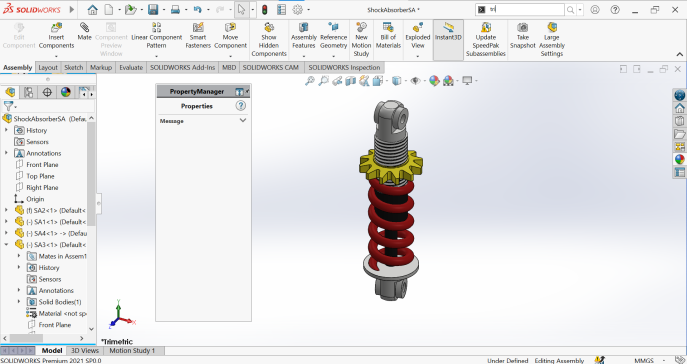Click feature tree vertical scrollbar
Image resolution: width=687 pixels, height=364 pixels.
pos(91,174)
